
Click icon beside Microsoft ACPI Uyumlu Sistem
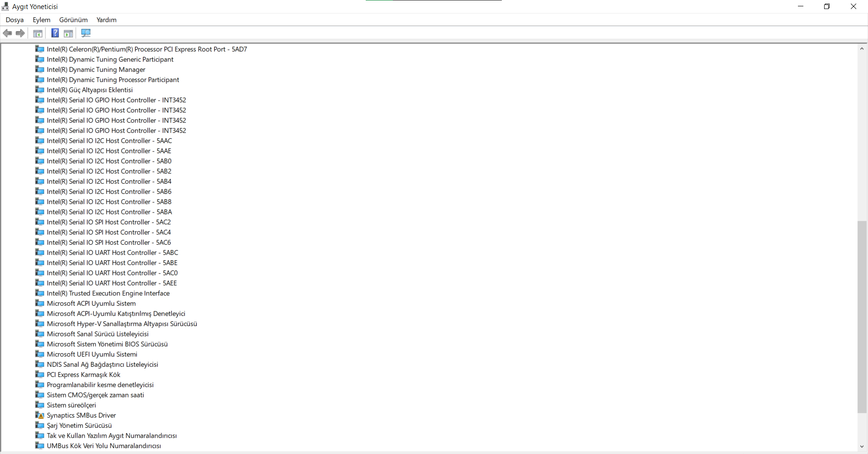coord(40,304)
